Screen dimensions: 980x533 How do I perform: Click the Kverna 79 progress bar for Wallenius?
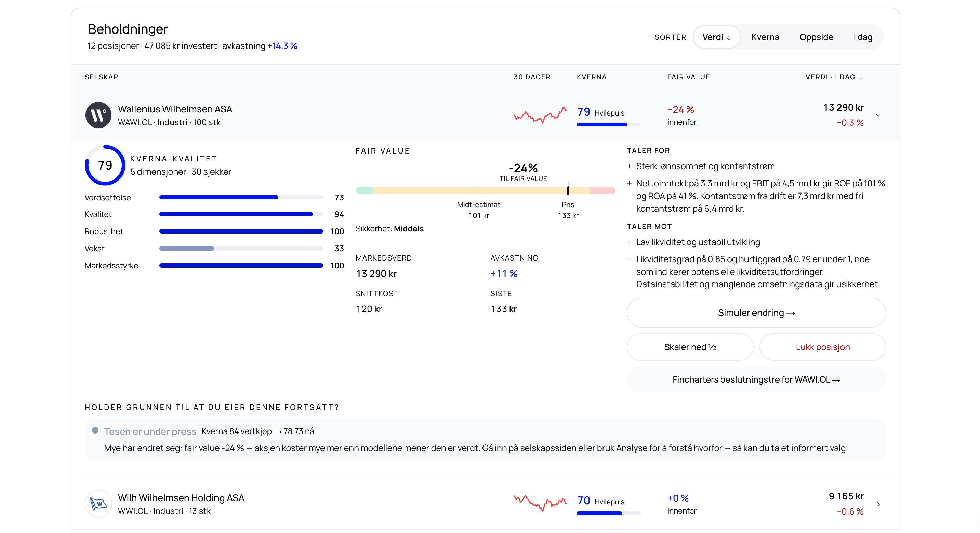[608, 124]
